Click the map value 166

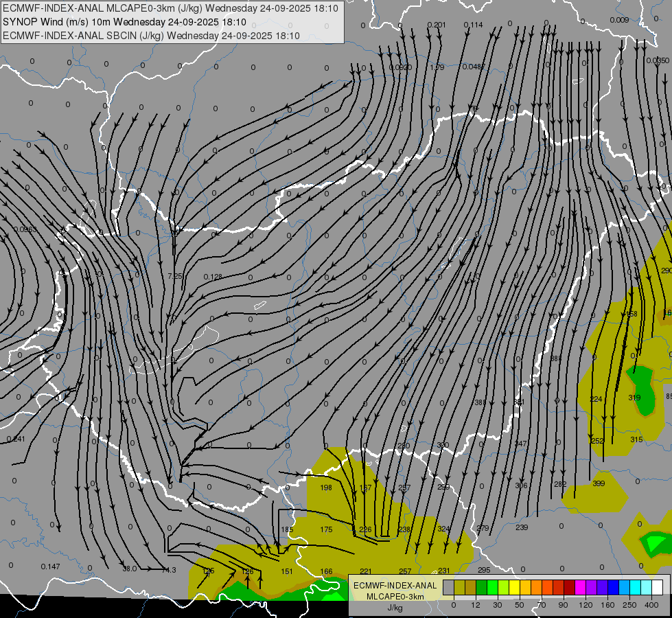click(326, 572)
